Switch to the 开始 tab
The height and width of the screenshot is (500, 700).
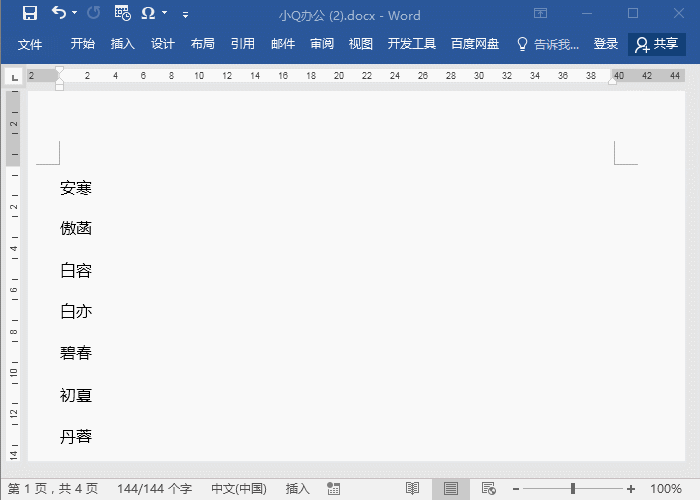(83, 44)
